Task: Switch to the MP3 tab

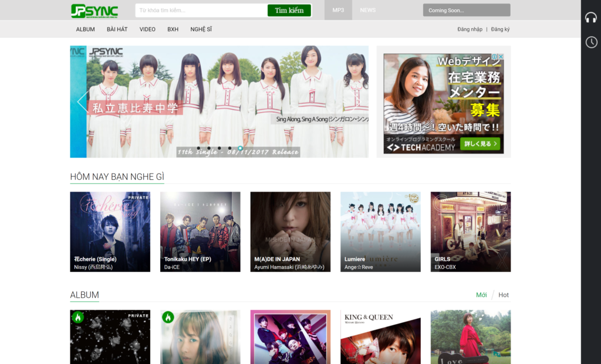Action: pyautogui.click(x=338, y=10)
